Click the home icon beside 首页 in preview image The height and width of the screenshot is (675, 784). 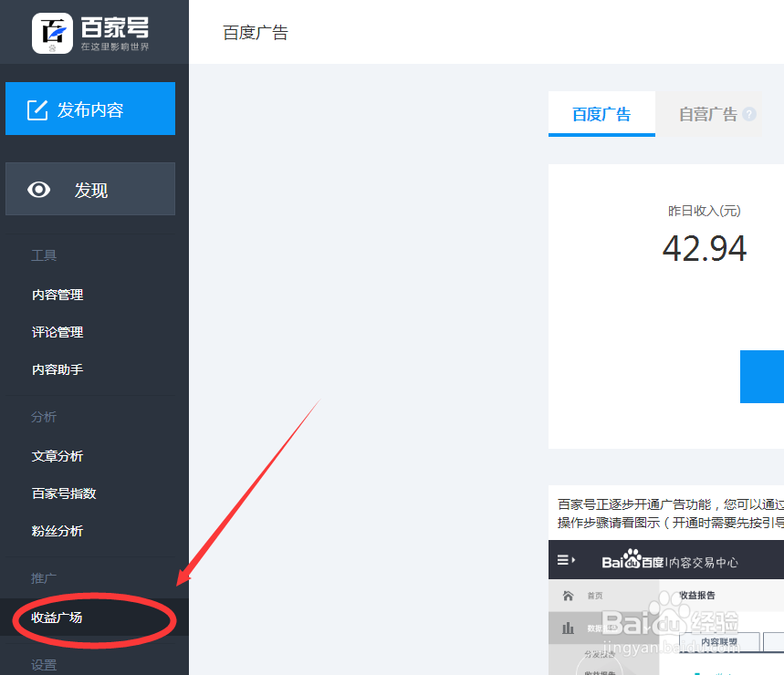click(x=568, y=596)
